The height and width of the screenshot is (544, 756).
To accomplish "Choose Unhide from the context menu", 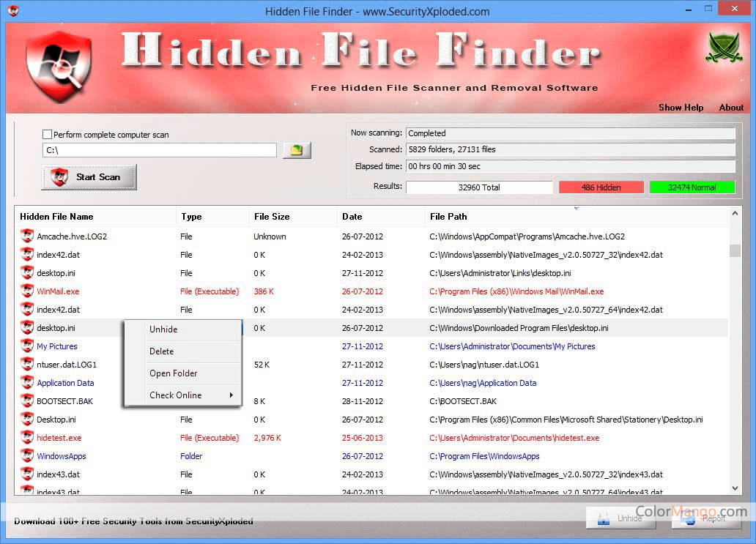I will pyautogui.click(x=163, y=329).
